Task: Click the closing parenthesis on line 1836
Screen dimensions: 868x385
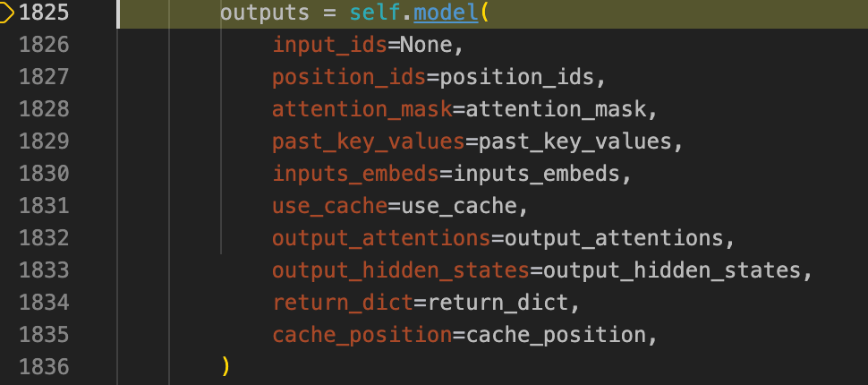Action: (226, 366)
